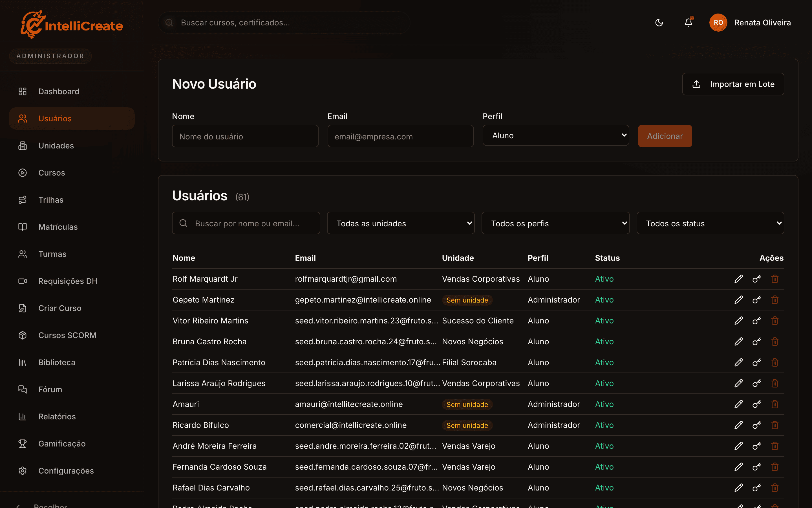The image size is (812, 508).
Task: Click the Renata Oliveira profile name
Action: tap(762, 23)
